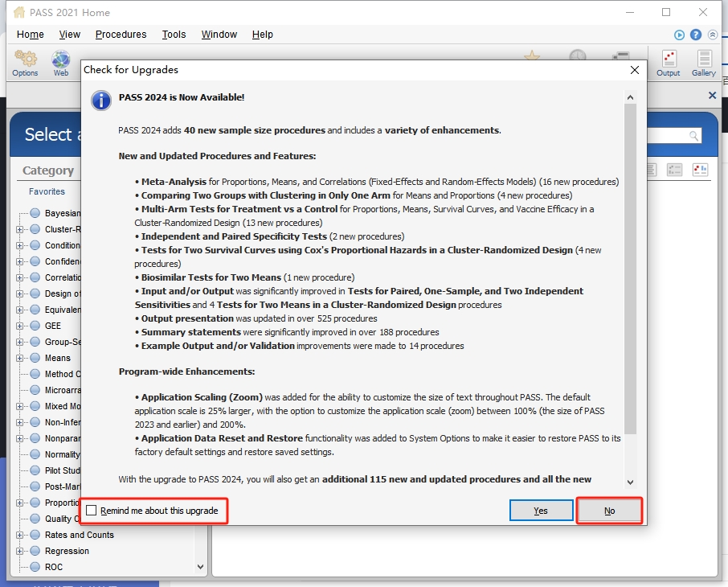Image resolution: width=728 pixels, height=587 pixels.
Task: Open the Help menu
Action: point(262,35)
